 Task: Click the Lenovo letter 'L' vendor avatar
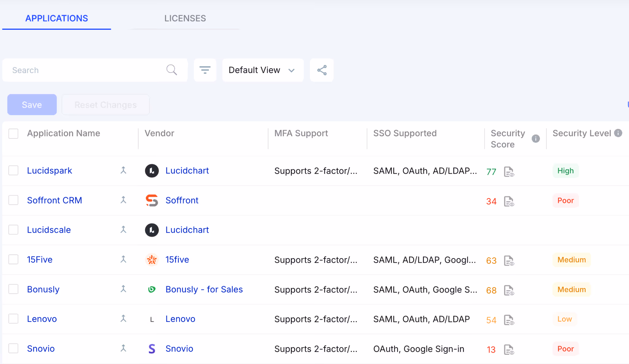pyautogui.click(x=152, y=319)
